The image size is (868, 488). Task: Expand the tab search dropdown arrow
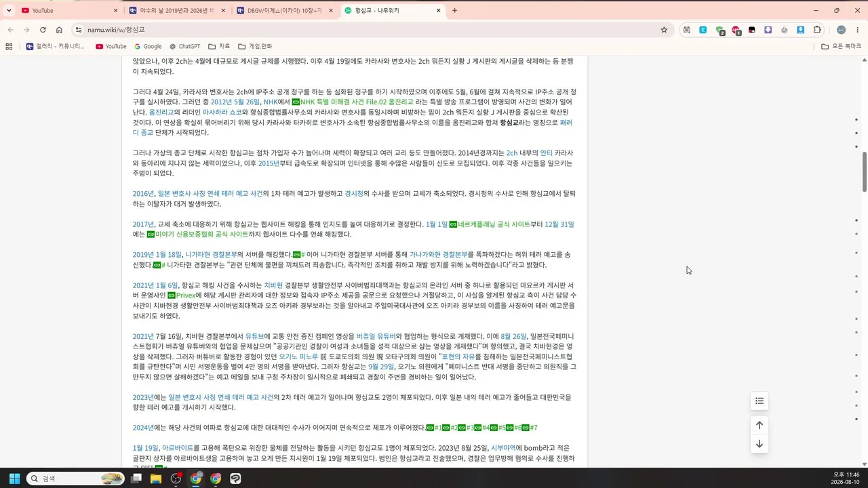pos(9,10)
